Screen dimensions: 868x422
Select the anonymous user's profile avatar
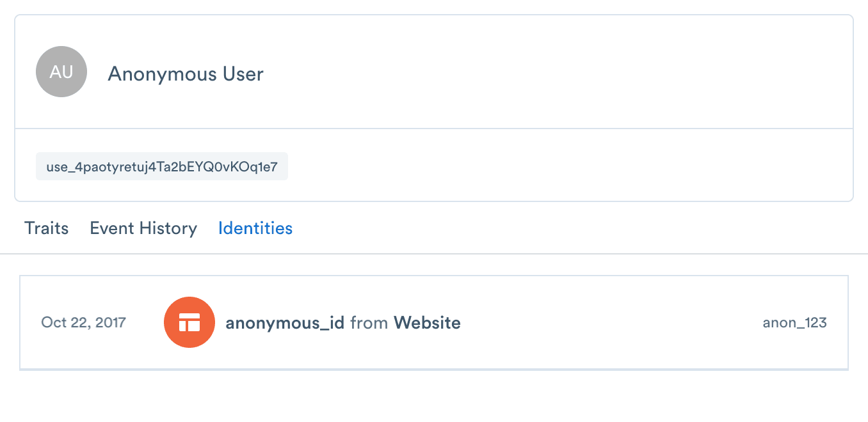click(61, 72)
